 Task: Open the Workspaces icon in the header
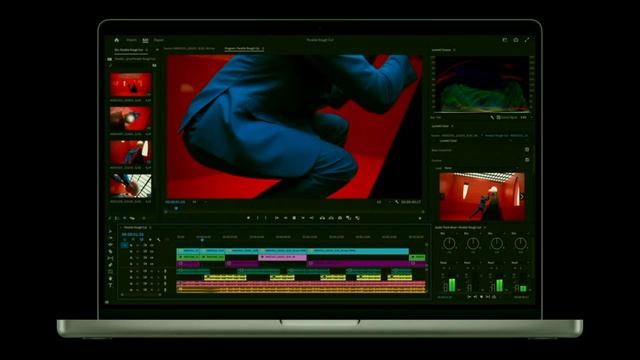point(504,40)
